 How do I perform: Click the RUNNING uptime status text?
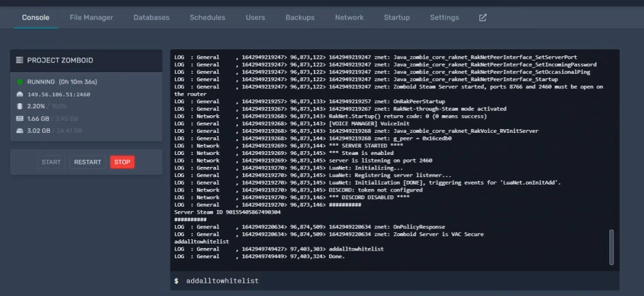coord(62,82)
